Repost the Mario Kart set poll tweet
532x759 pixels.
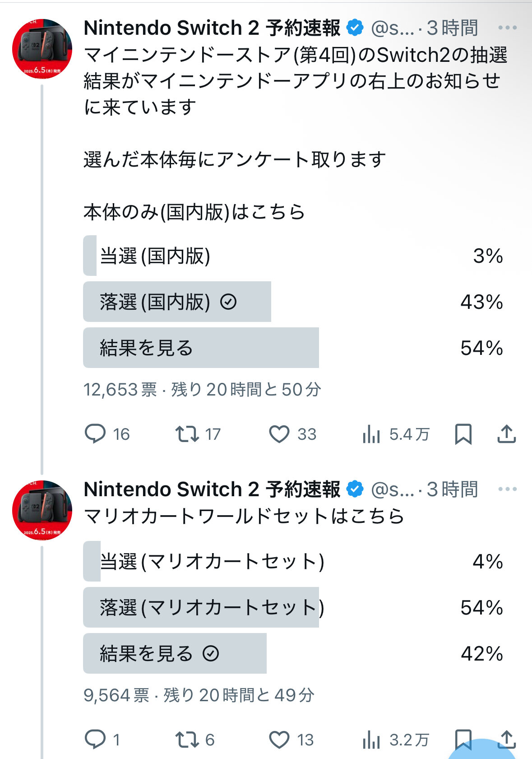(x=187, y=740)
